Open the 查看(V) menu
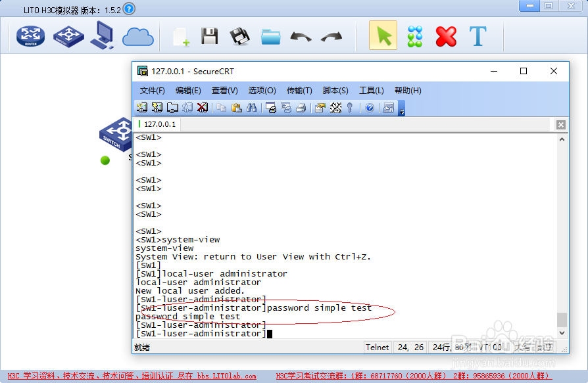Image resolution: width=588 pixels, height=383 pixels. click(224, 90)
